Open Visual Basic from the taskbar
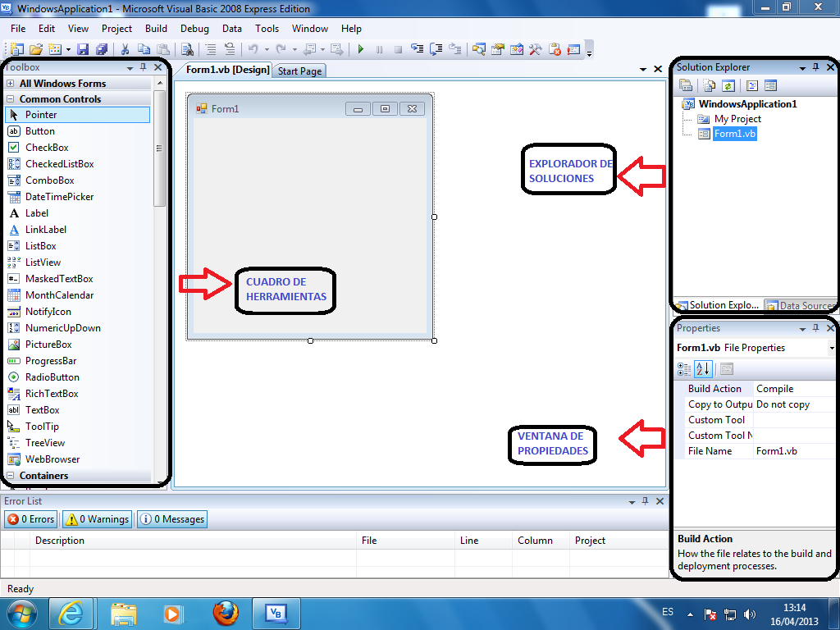The height and width of the screenshot is (630, 840). [276, 613]
